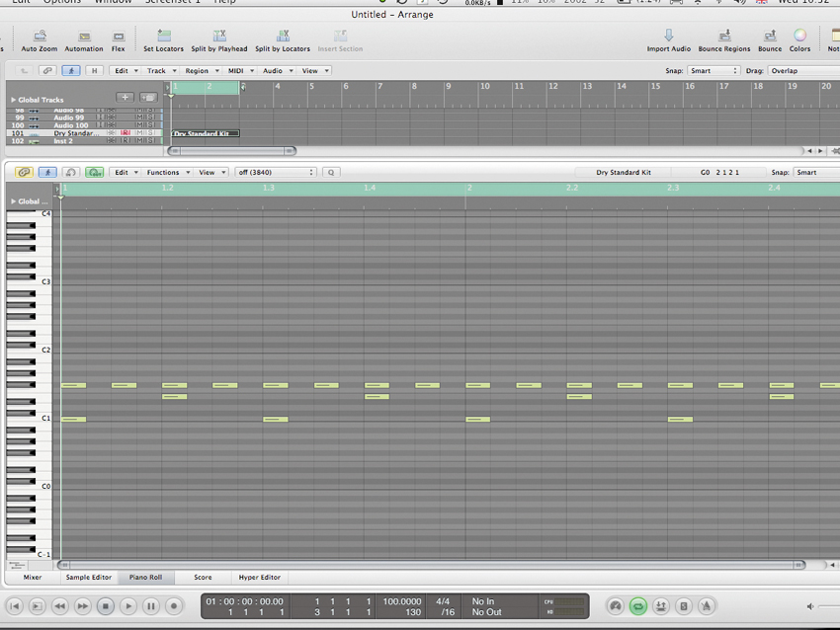Click Play from Selection transport button
This screenshot has width=840, height=630.
click(x=37, y=606)
